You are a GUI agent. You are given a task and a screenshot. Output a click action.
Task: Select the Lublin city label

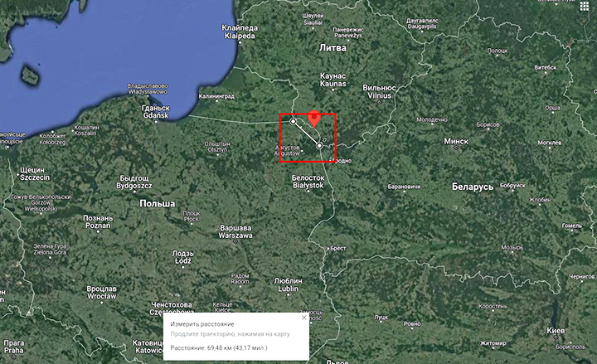click(288, 284)
